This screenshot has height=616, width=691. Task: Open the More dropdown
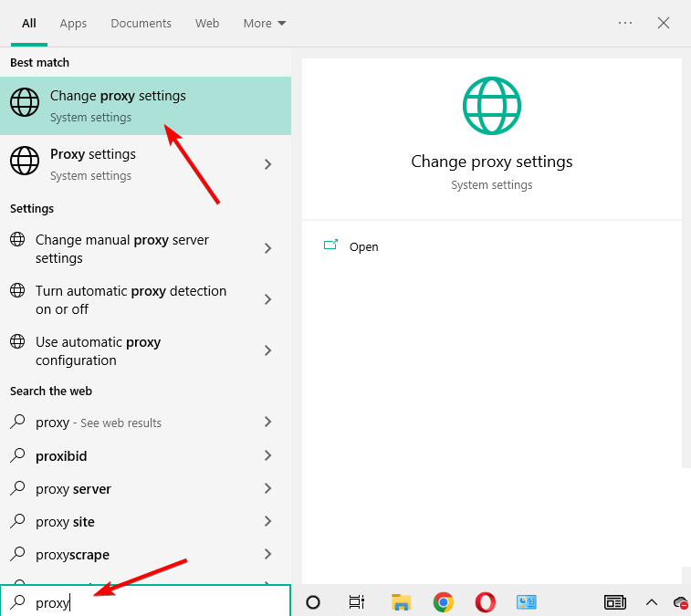point(265,24)
